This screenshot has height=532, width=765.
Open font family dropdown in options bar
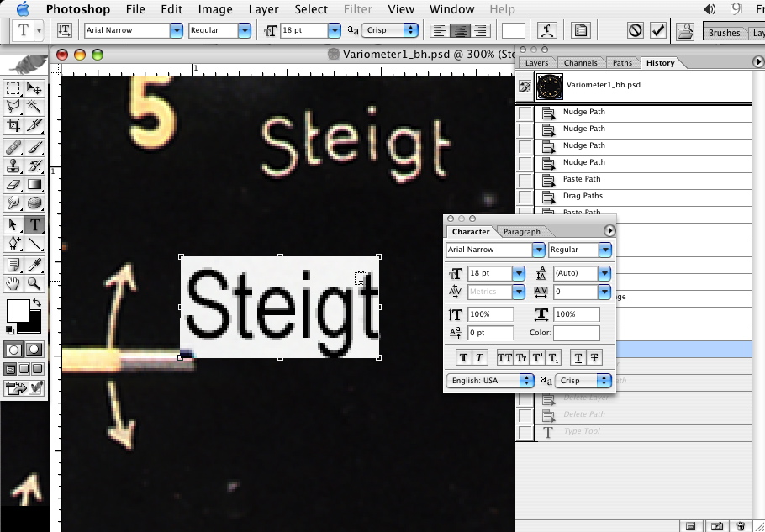pos(177,30)
